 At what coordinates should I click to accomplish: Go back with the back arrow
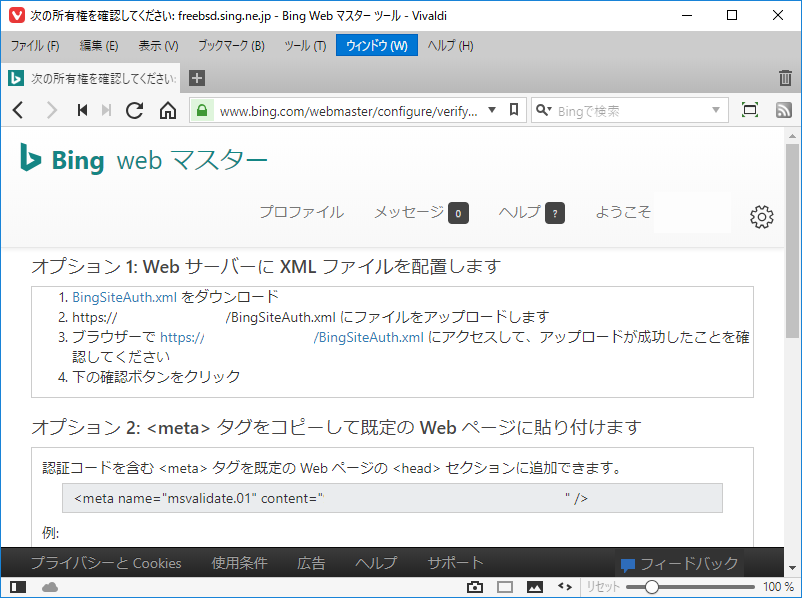click(x=18, y=110)
